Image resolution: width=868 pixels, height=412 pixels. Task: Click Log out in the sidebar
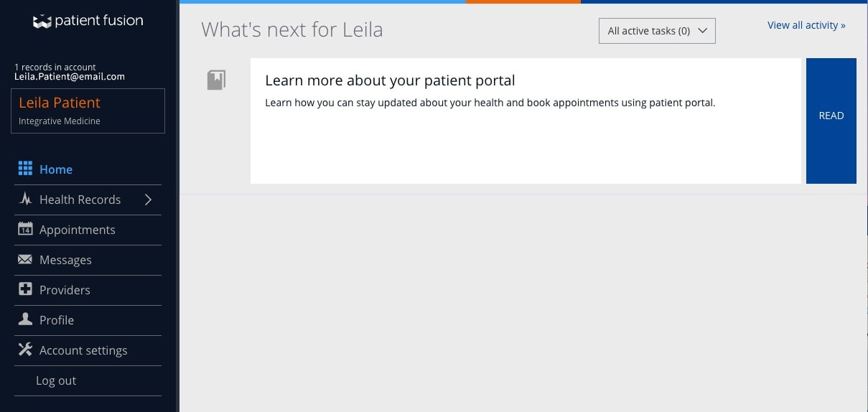click(x=56, y=380)
